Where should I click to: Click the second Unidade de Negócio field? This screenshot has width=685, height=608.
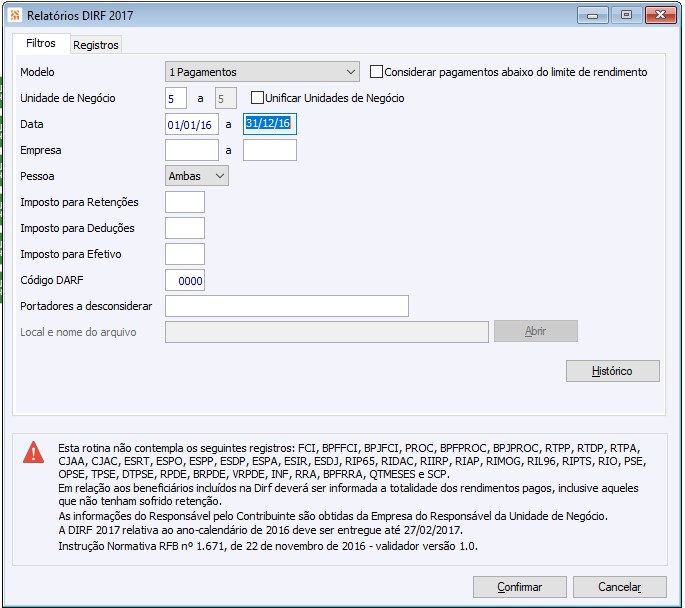click(226, 98)
